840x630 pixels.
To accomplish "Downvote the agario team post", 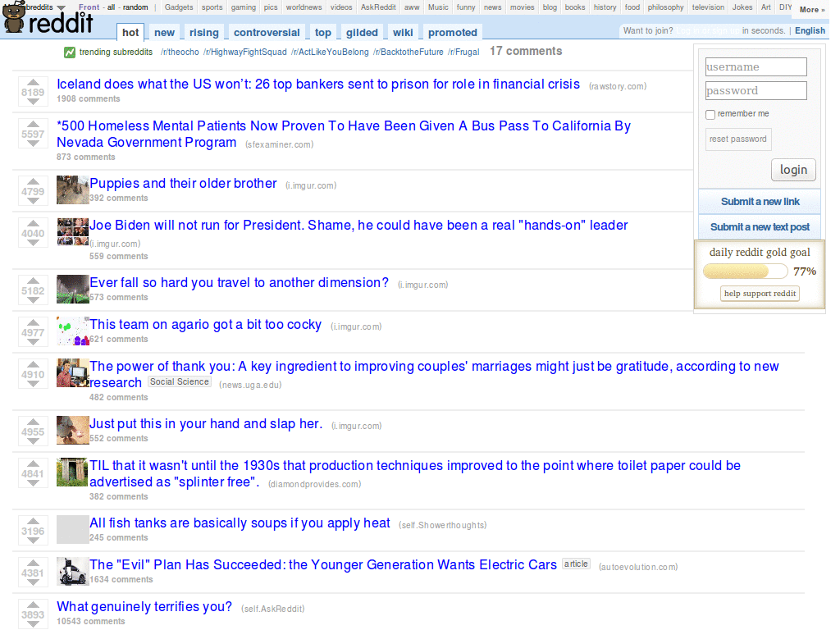I will 33,342.
